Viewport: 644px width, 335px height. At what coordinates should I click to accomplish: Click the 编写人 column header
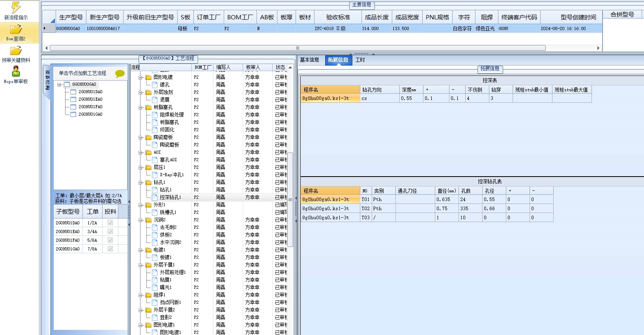pos(229,68)
